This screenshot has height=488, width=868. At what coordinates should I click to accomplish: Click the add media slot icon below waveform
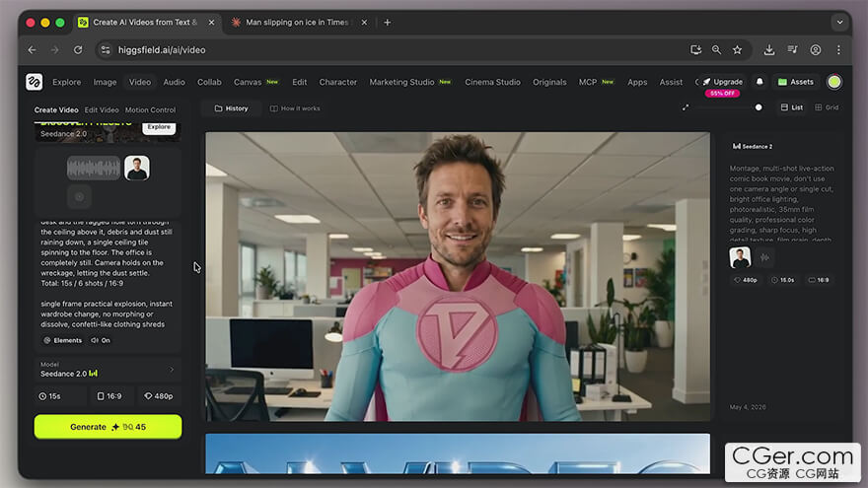pos(79,196)
